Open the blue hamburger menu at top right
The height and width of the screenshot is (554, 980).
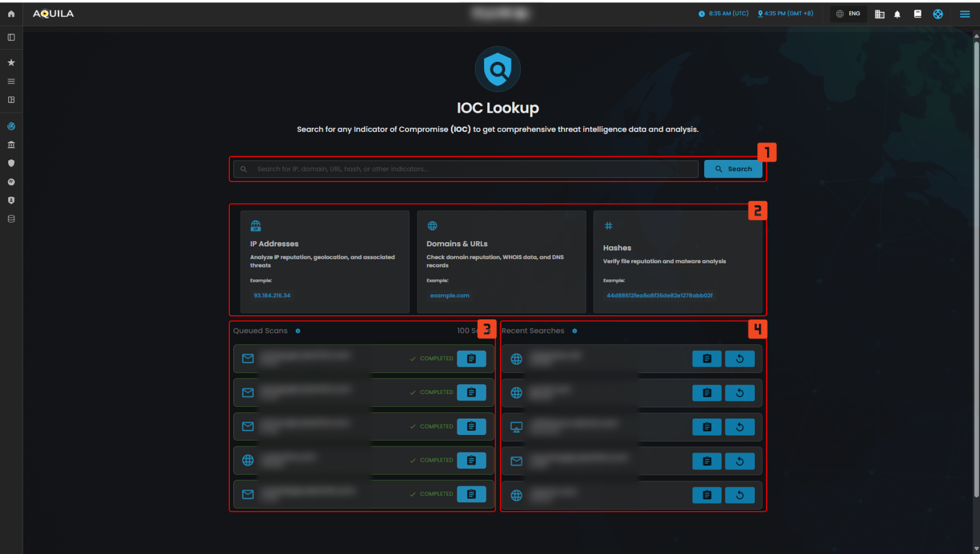click(965, 14)
